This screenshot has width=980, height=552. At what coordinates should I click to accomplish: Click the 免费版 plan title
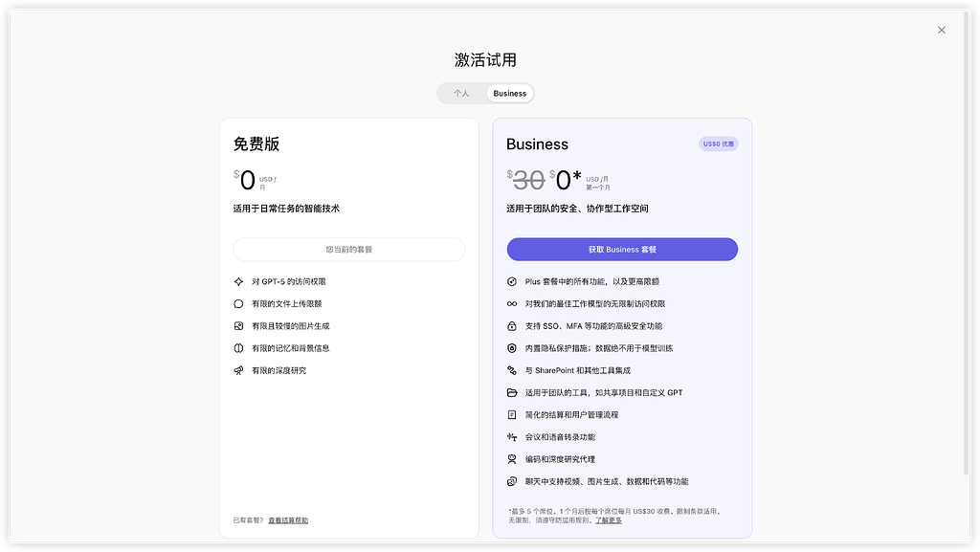(x=256, y=144)
